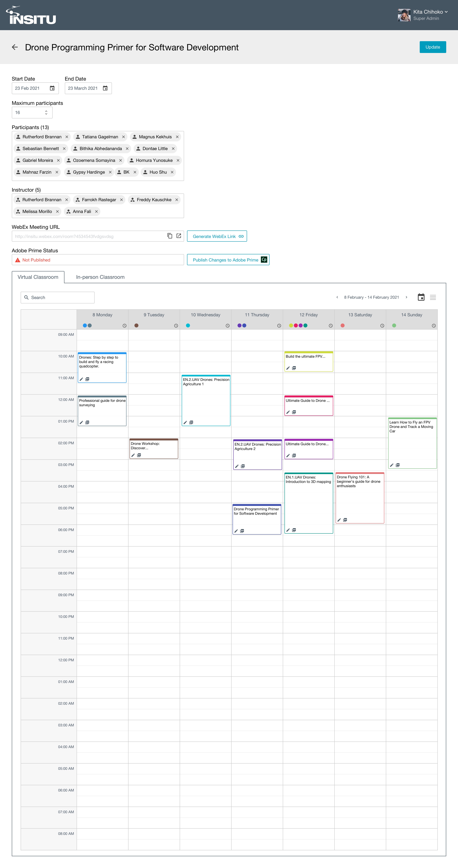Click Generate WebEx Link button
Image resolution: width=458 pixels, height=868 pixels.
click(x=217, y=236)
